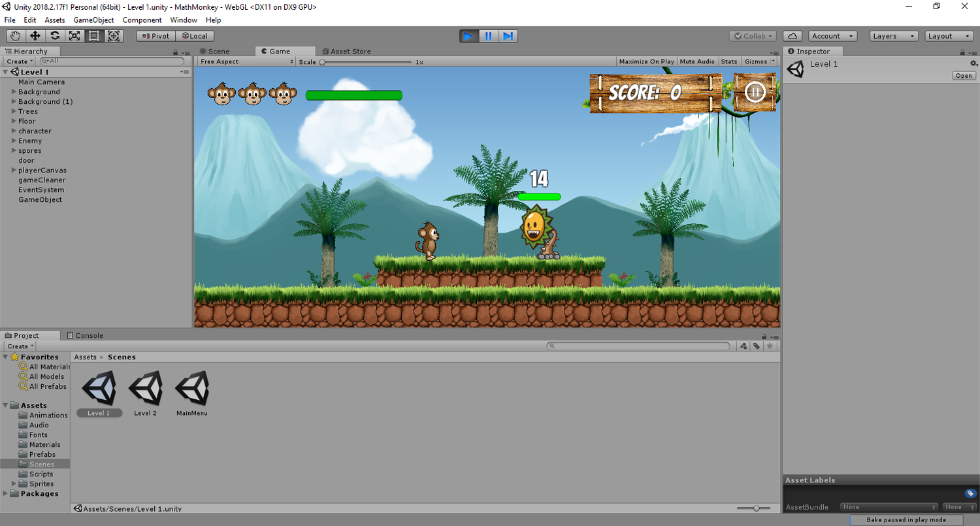Toggle Maximize On Play

[646, 61]
